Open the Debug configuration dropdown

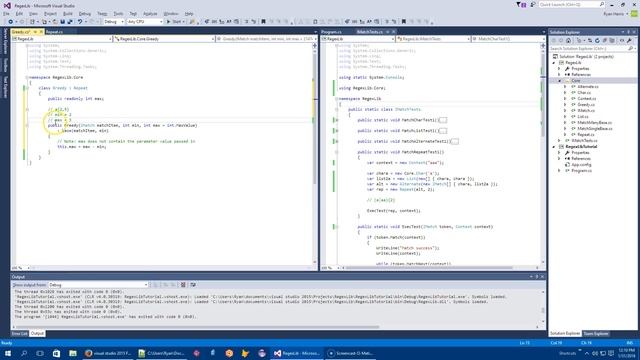(114, 22)
